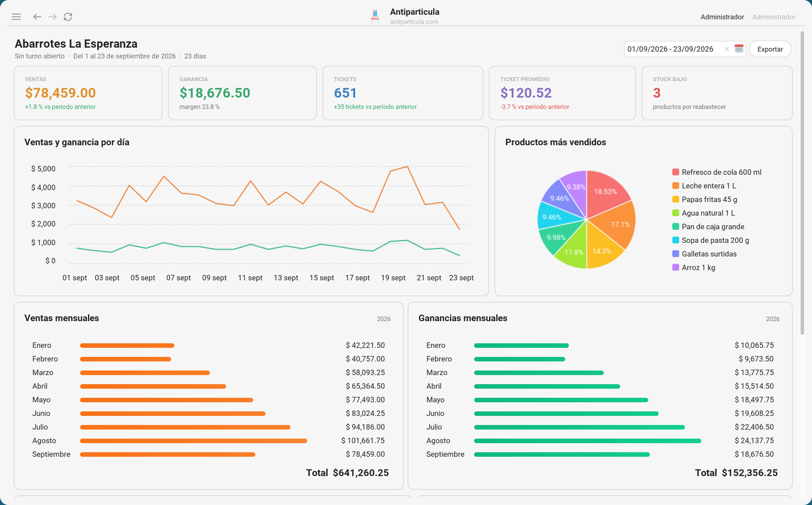
Task: Click the Ganancia card value $18,676.50
Action: pos(215,92)
